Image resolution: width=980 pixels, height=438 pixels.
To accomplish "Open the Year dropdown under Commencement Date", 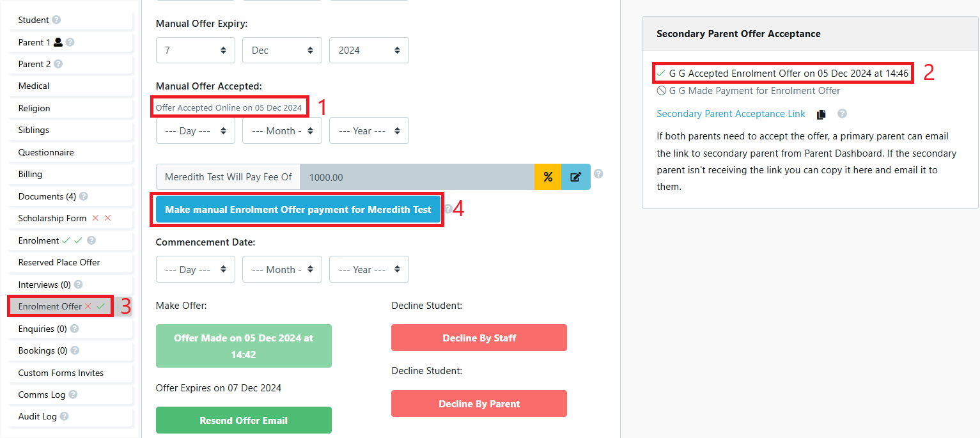I will coord(369,269).
